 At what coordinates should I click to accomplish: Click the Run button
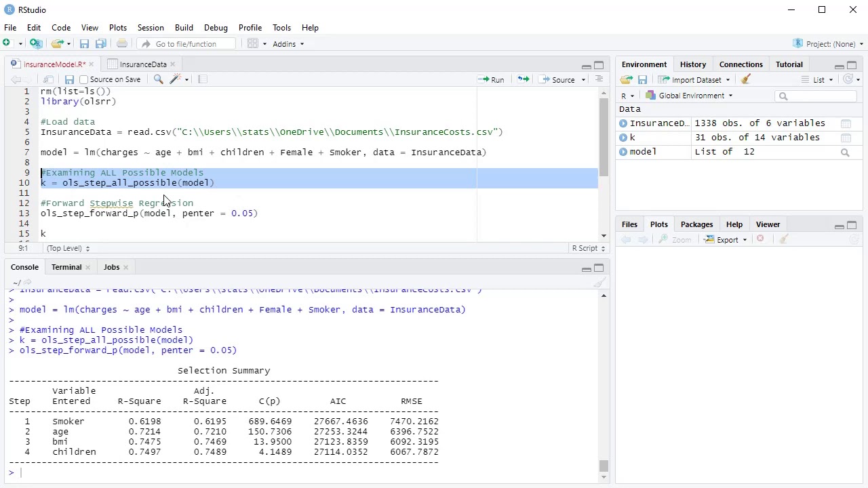coord(491,80)
